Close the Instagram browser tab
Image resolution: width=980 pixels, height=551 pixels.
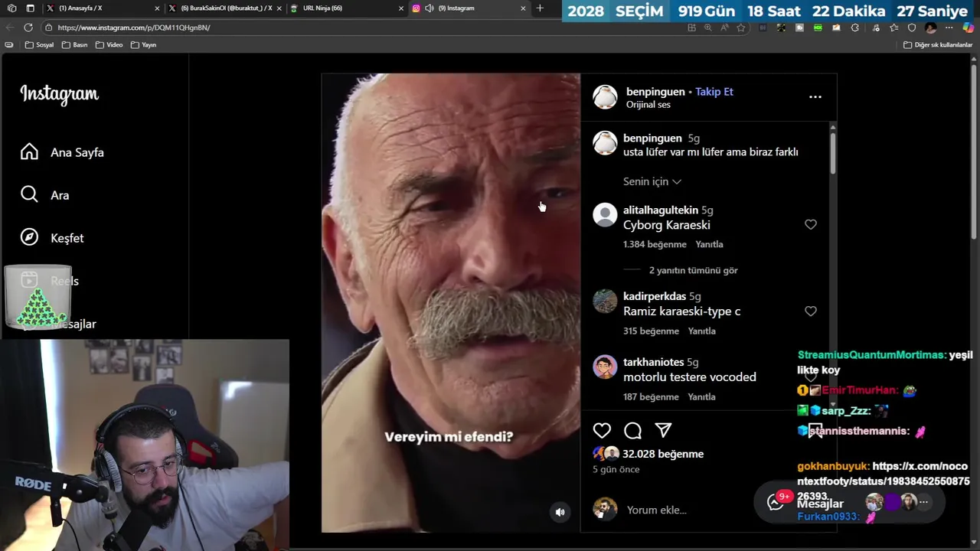pos(523,8)
